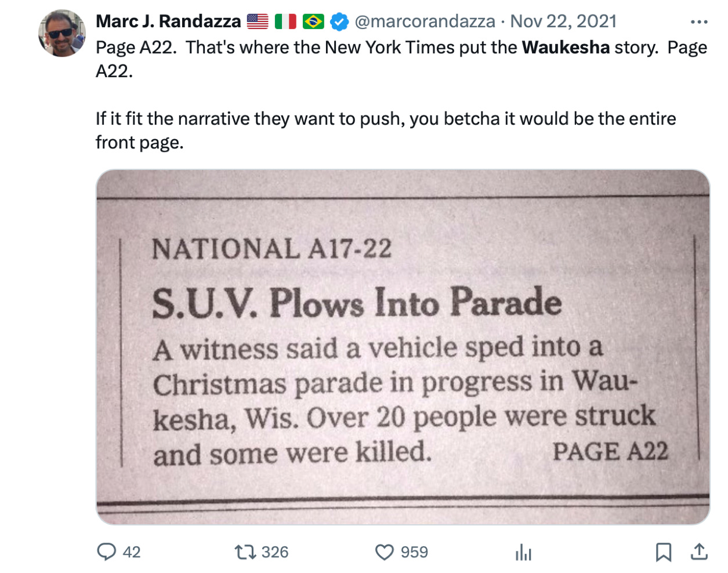Click the reply count 42

click(x=132, y=552)
